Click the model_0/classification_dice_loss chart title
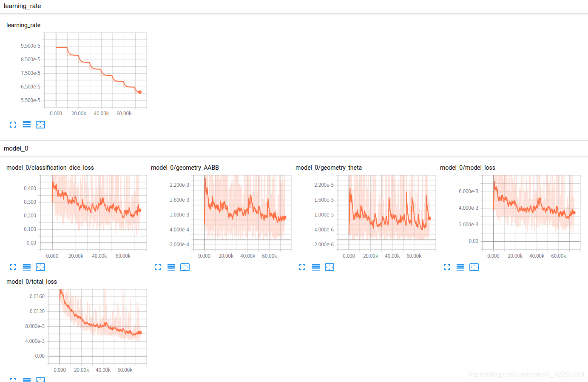This screenshot has width=588, height=382. point(50,168)
